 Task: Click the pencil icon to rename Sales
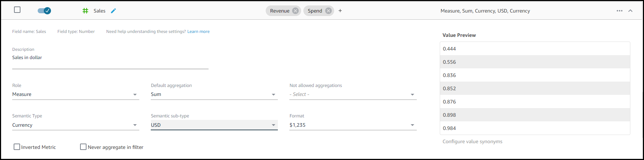113,11
